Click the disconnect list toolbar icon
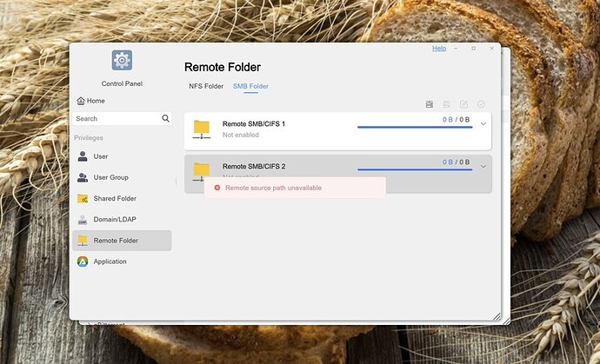 (446, 104)
